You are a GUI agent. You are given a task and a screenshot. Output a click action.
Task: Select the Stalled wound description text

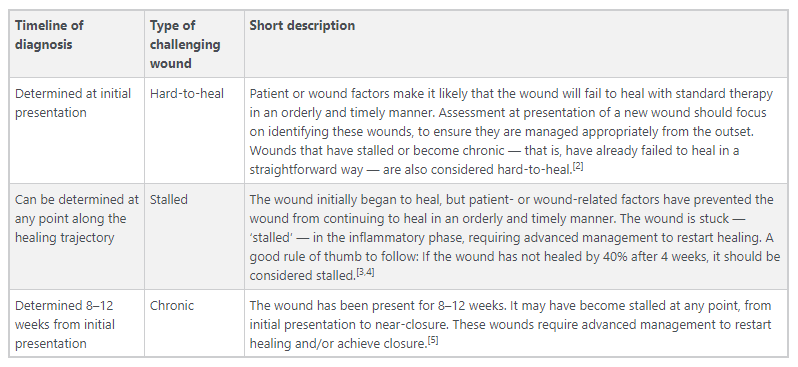click(515, 237)
